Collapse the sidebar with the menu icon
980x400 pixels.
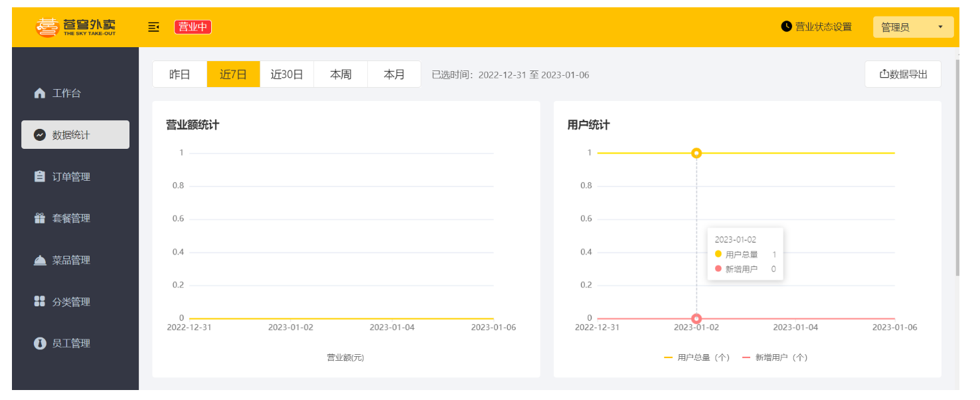pos(153,27)
